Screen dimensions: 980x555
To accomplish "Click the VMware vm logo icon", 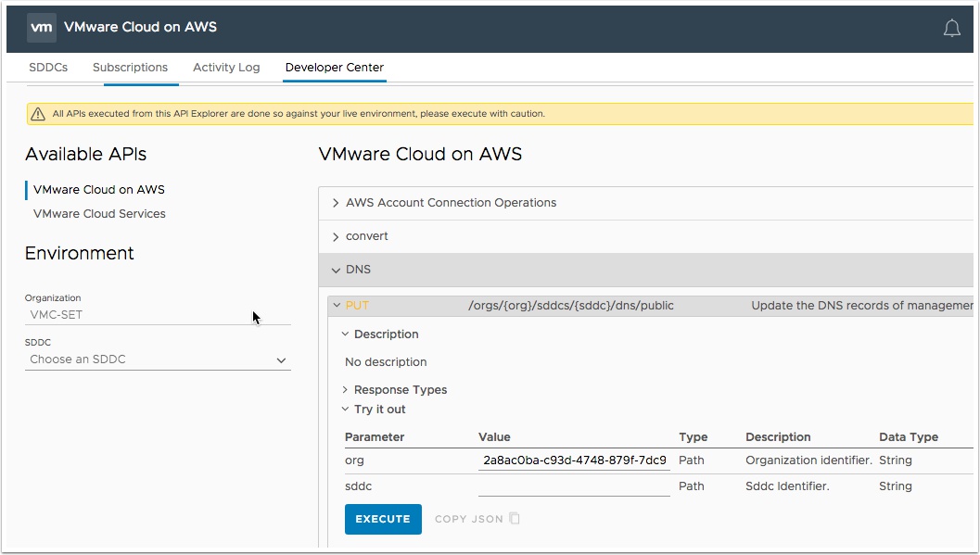I will click(x=41, y=28).
